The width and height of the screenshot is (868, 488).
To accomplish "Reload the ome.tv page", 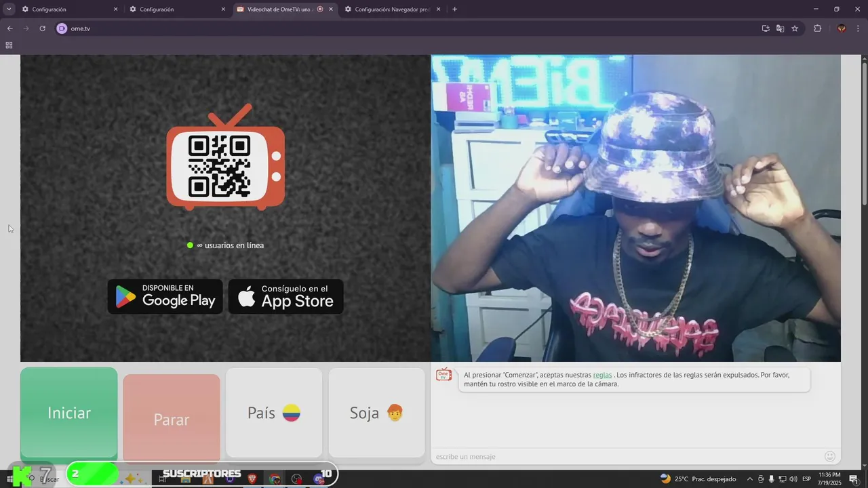I will tap(42, 28).
